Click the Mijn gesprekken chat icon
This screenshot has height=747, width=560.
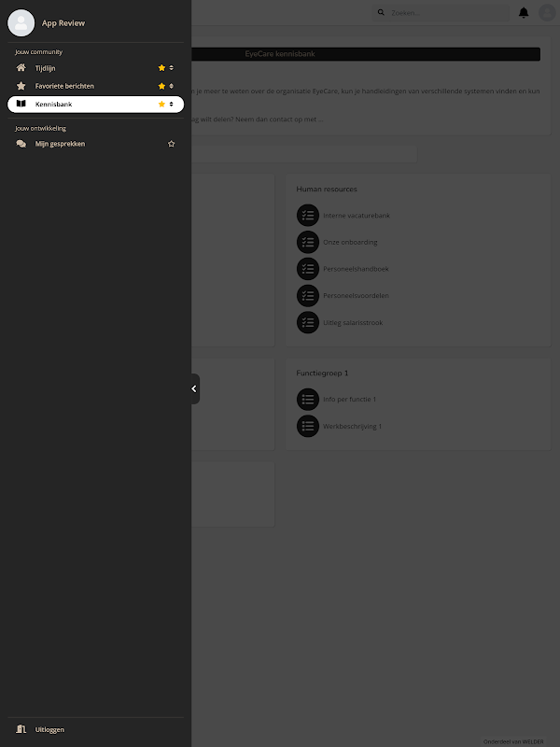(x=21, y=144)
